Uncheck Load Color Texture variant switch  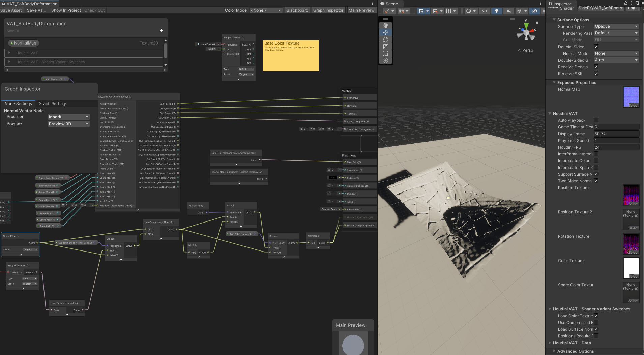[x=596, y=316]
